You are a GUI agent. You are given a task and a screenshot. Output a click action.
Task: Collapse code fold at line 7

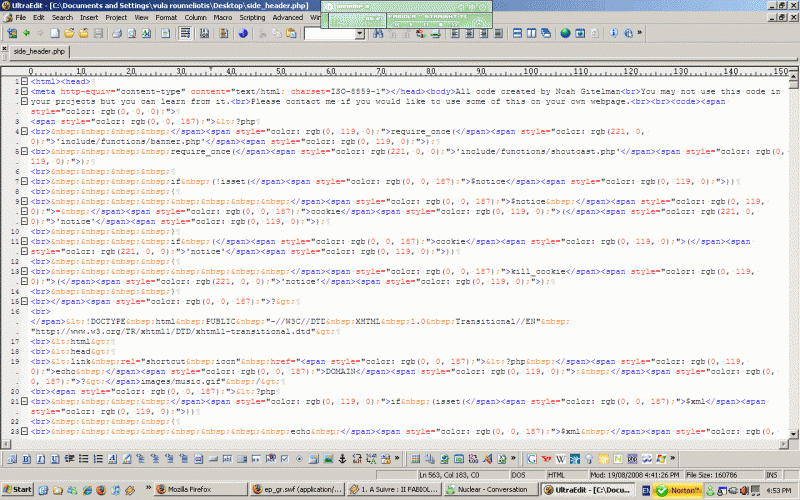(x=24, y=181)
